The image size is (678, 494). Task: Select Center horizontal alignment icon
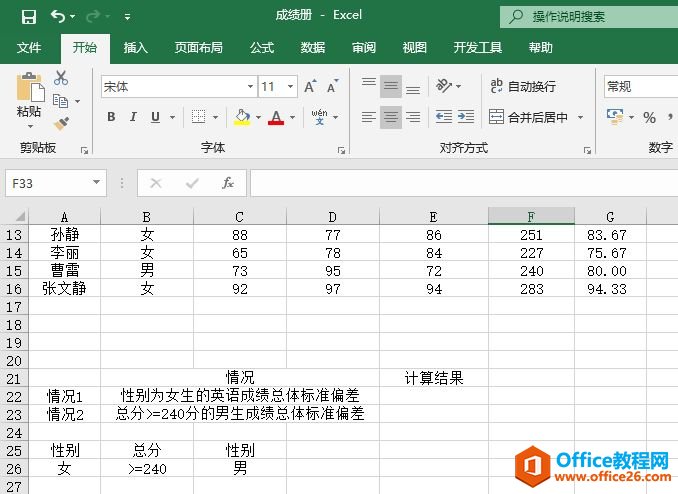[x=391, y=117]
